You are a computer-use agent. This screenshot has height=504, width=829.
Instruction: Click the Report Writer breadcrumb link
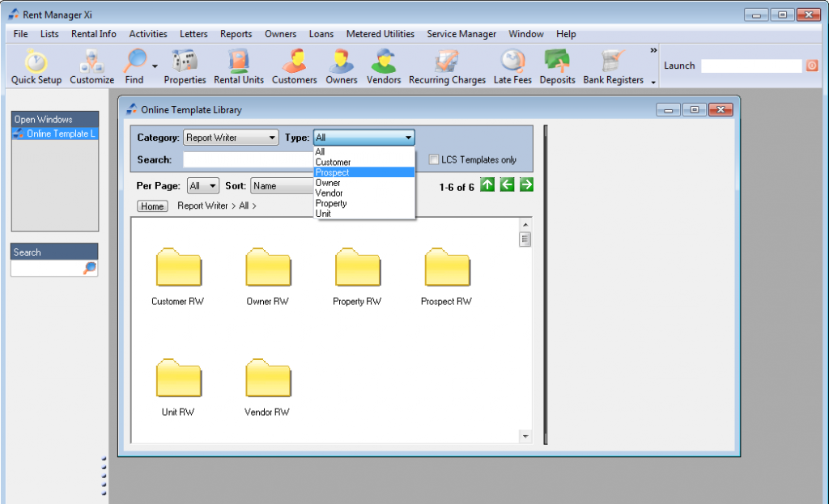tap(202, 205)
